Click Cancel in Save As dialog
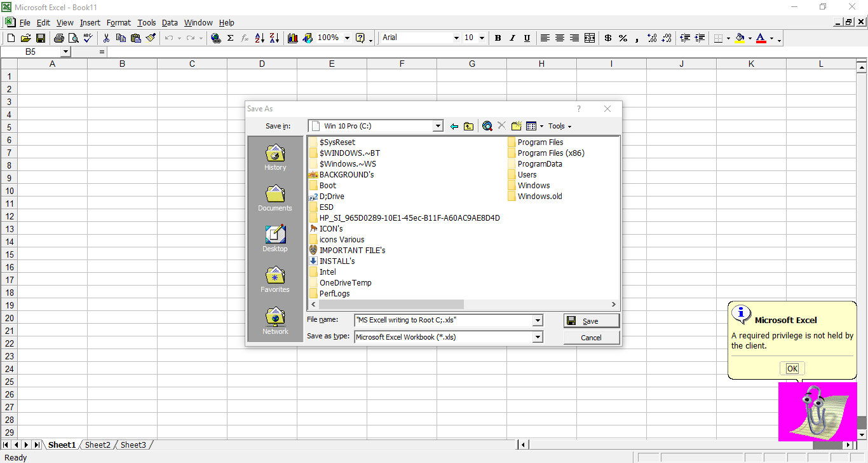This screenshot has width=868, height=463. click(x=591, y=338)
